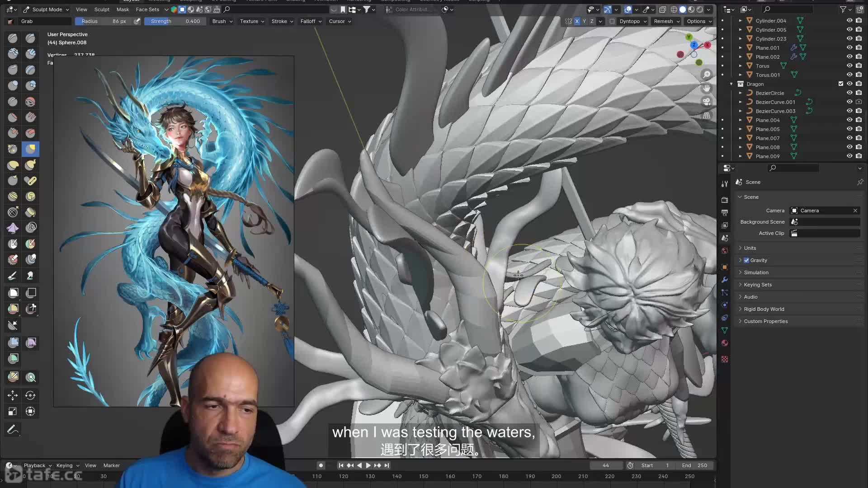
Task: Select the Grab brush in the toolbar
Action: click(30, 149)
